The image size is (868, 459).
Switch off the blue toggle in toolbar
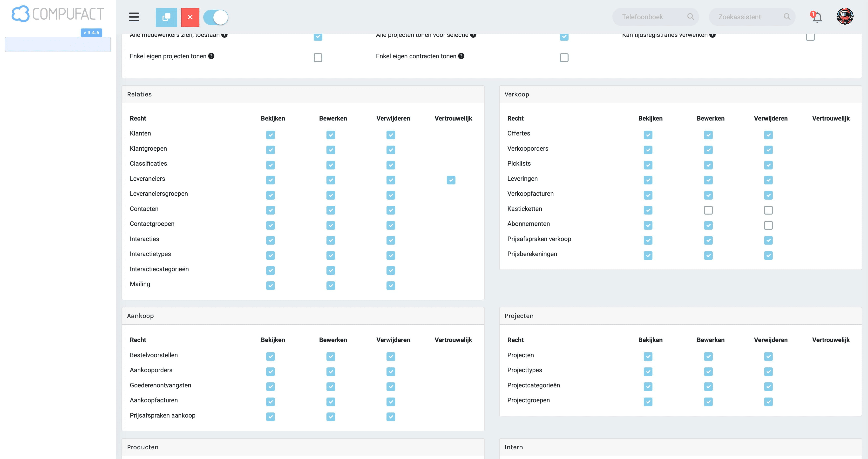pyautogui.click(x=216, y=17)
